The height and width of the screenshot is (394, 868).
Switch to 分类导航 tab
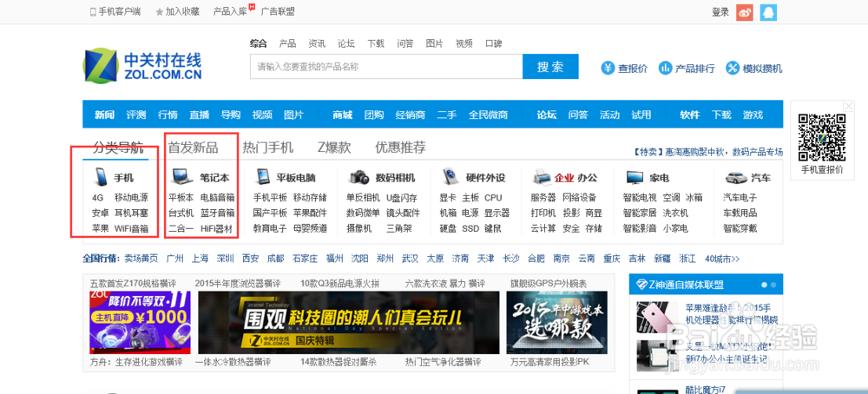click(118, 148)
